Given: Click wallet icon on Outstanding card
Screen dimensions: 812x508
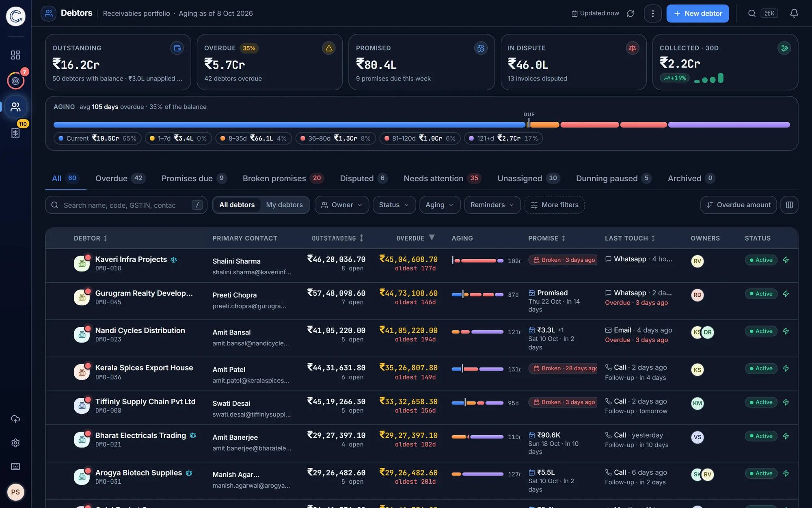Looking at the screenshot, I should tap(177, 48).
